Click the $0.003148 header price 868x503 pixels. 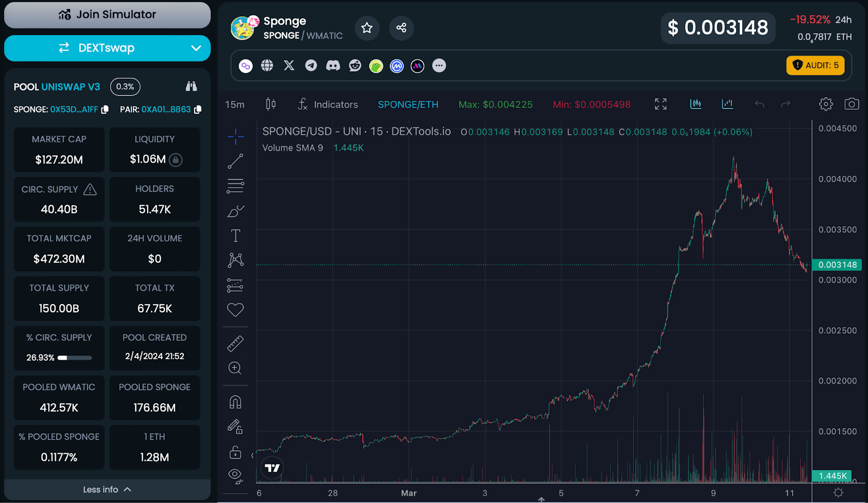pos(718,28)
